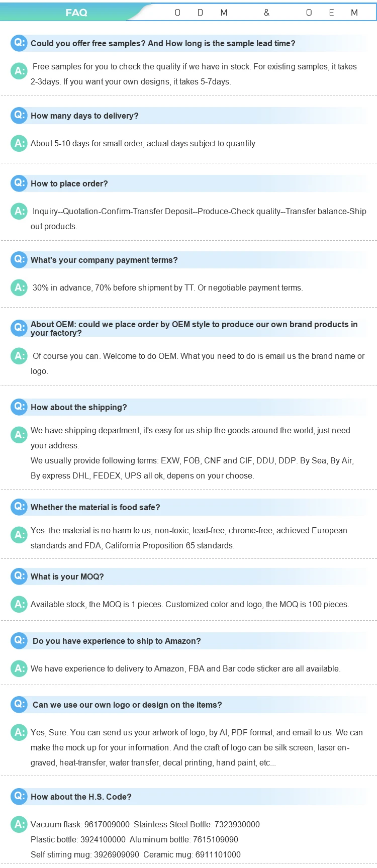Click the Q icon beside shipping to Amazon question

(x=19, y=641)
